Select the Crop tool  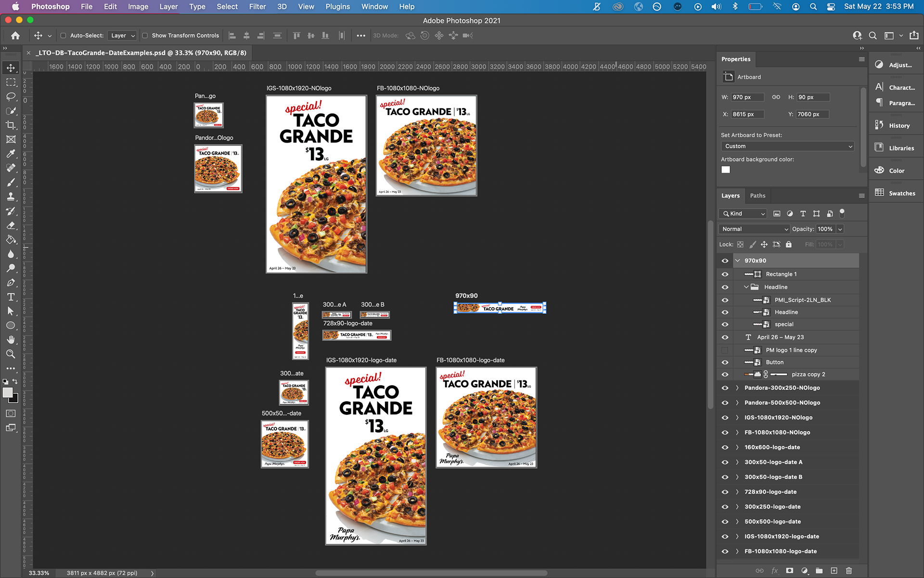tap(11, 125)
